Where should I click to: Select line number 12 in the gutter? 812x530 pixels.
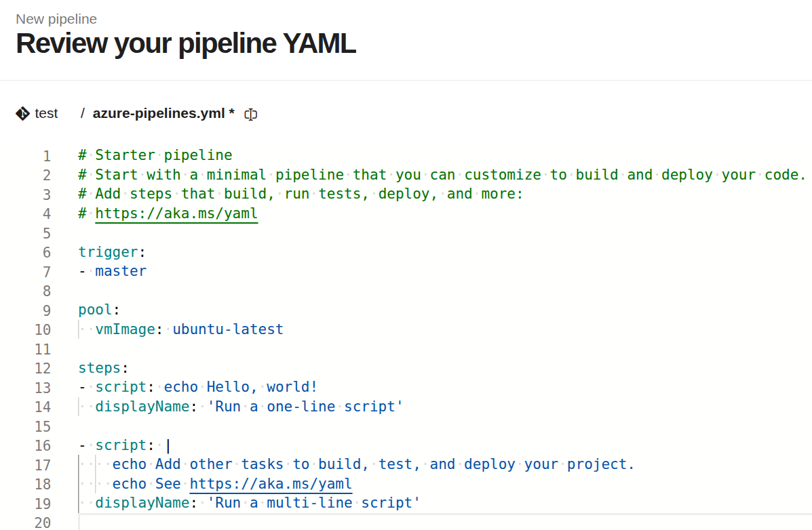point(43,369)
